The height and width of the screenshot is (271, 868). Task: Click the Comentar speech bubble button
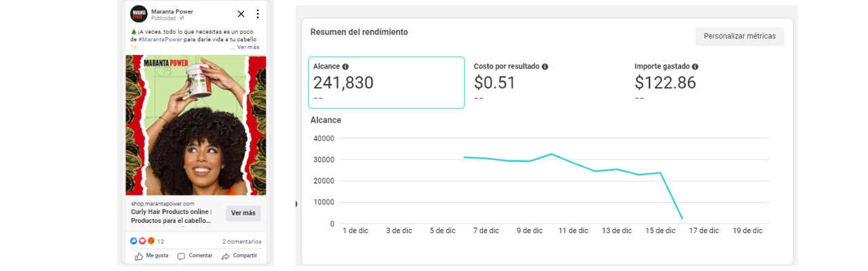(x=195, y=256)
